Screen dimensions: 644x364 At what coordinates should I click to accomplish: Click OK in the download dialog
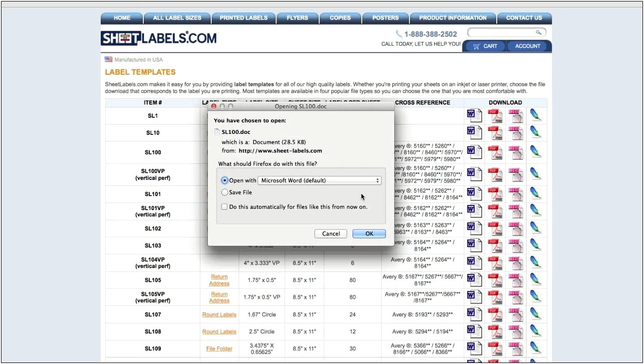[x=369, y=234]
